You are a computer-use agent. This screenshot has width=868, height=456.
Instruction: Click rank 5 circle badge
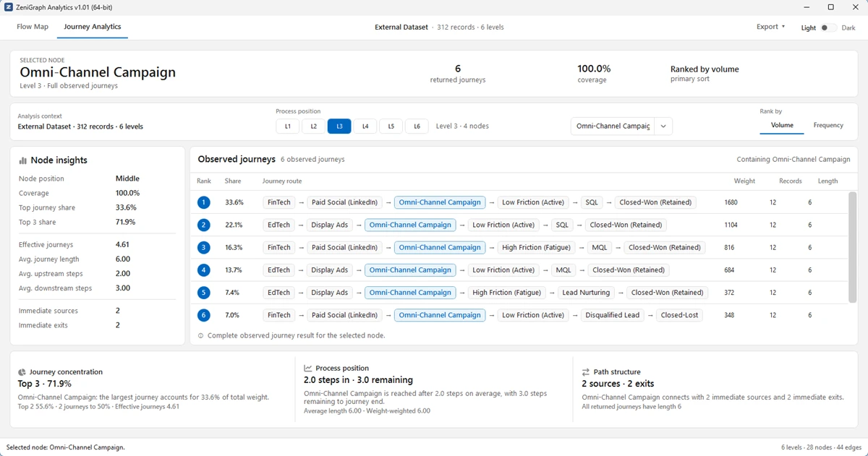[x=204, y=293]
